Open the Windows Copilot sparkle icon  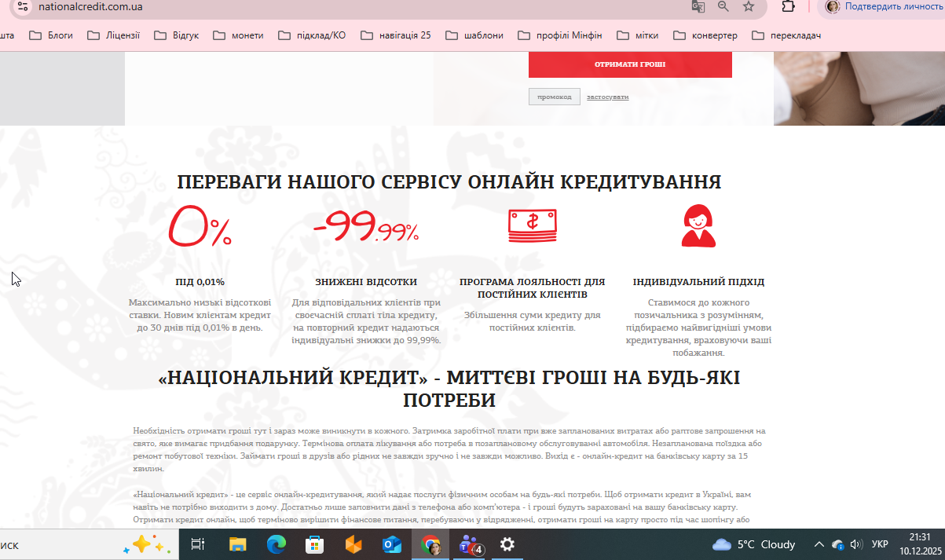click(146, 544)
